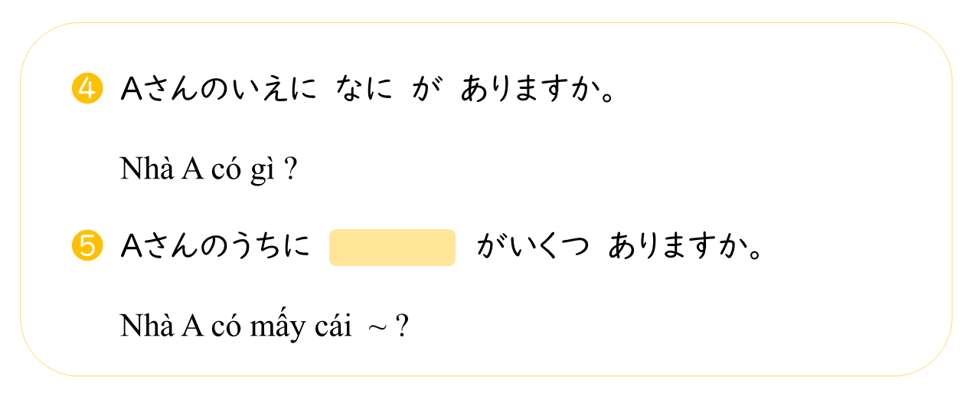
Task: Click the word なに in sentence four
Action: pyautogui.click(x=364, y=90)
